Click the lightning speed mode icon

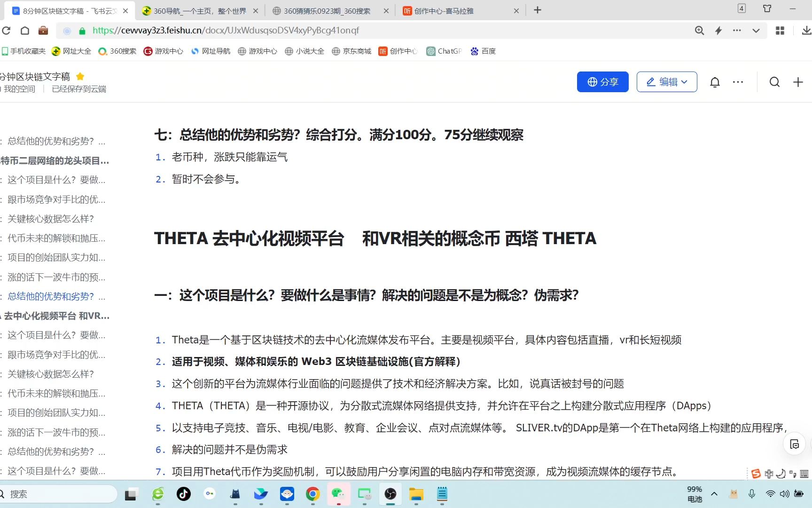point(718,31)
